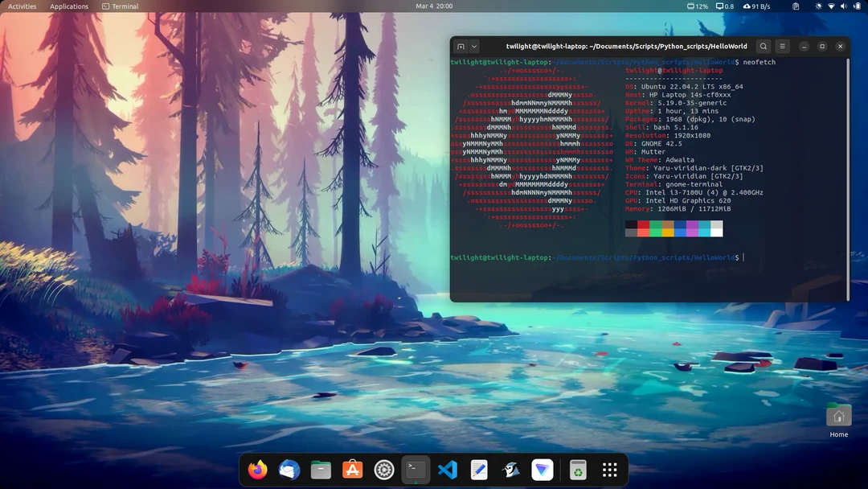Viewport: 868px width, 489px height.
Task: Open a new terminal tab
Action: [460, 46]
